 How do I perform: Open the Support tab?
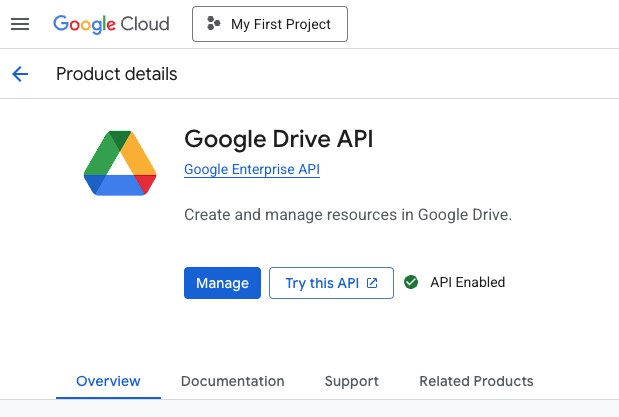(x=352, y=381)
